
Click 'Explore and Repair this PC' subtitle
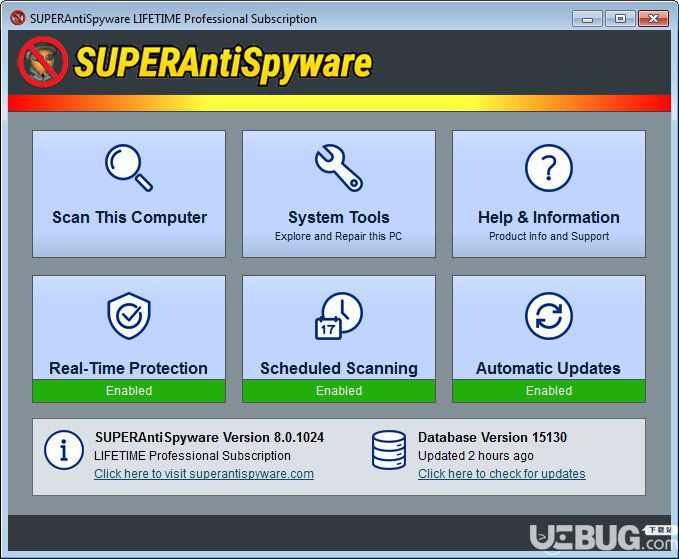click(x=339, y=236)
